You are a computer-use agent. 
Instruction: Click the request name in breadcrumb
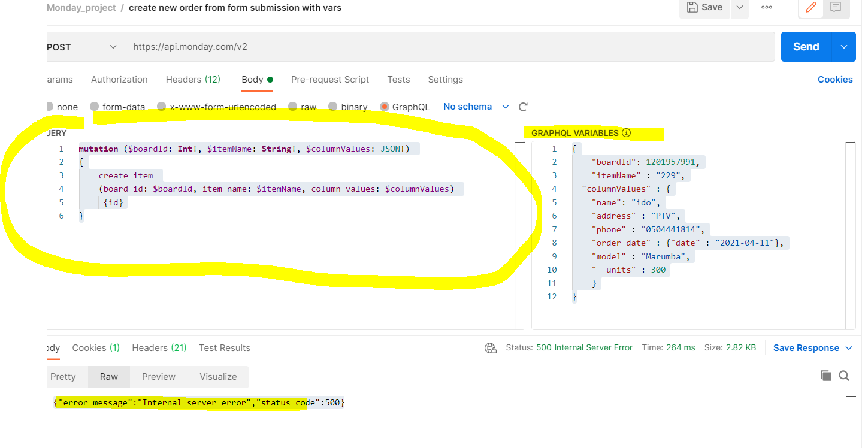click(235, 8)
